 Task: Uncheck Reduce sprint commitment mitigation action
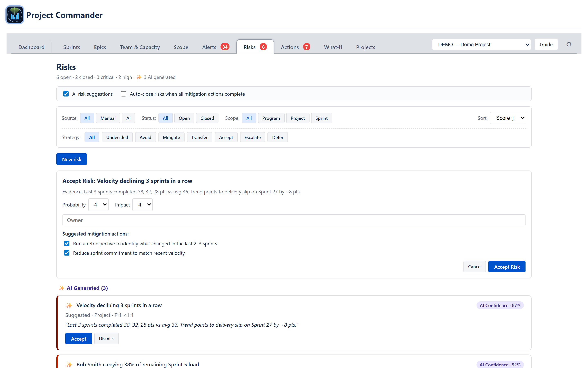(67, 253)
